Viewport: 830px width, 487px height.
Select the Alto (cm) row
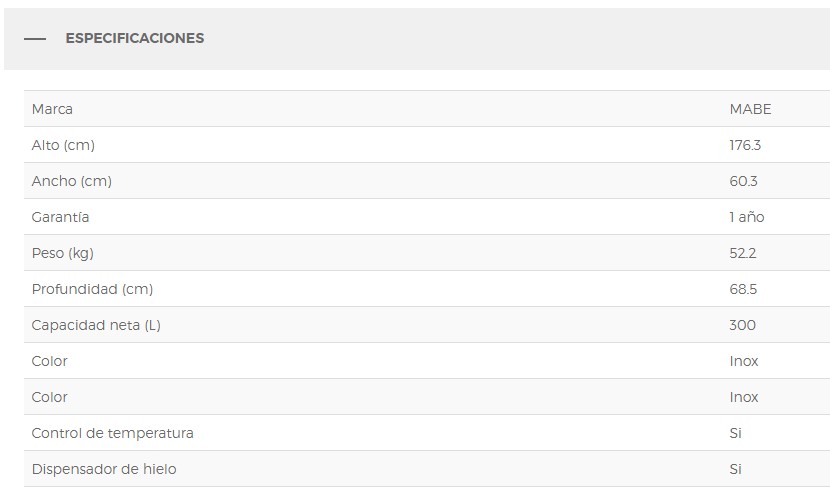pos(427,145)
